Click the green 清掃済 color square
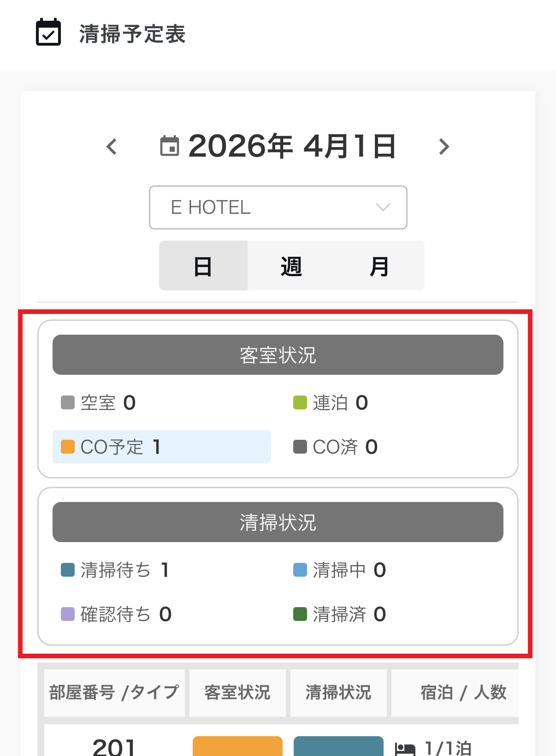556x756 pixels. click(300, 614)
